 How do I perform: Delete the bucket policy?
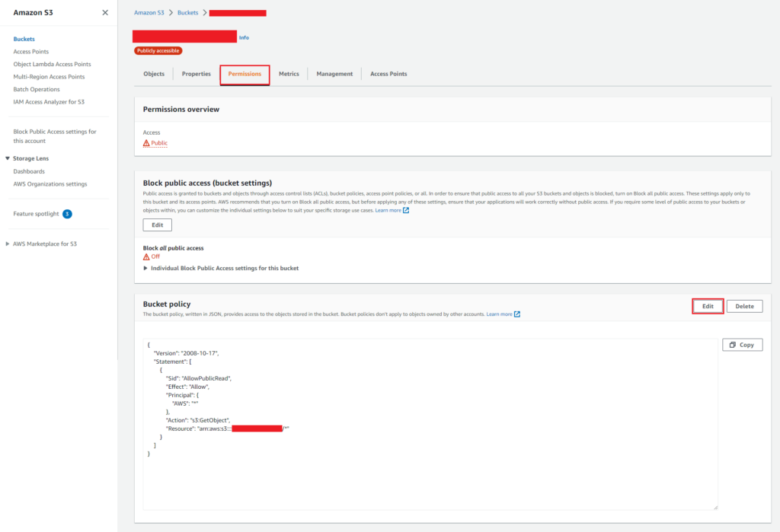point(744,306)
